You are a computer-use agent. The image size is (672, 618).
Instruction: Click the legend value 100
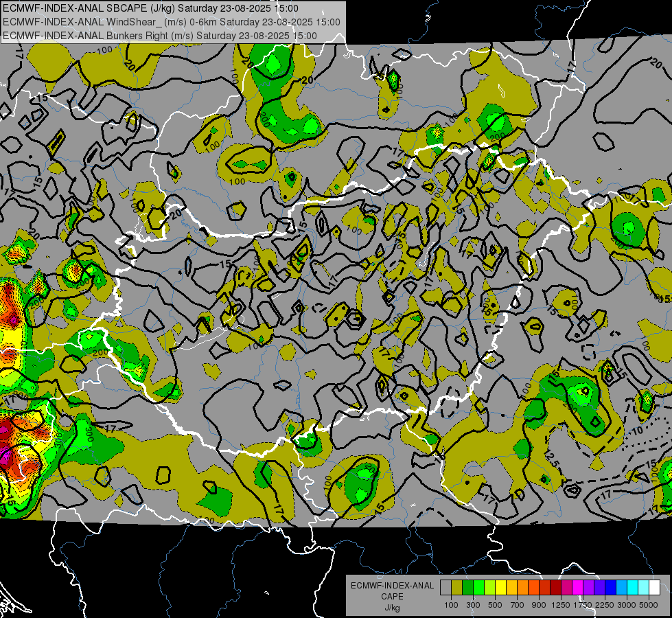pos(451,605)
